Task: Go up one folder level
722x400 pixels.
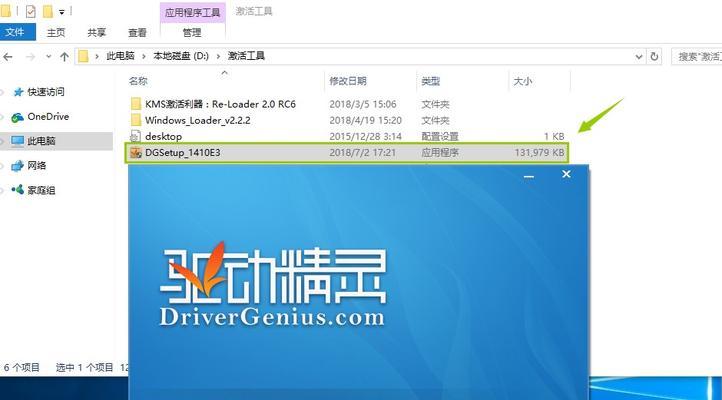Action: click(64, 57)
